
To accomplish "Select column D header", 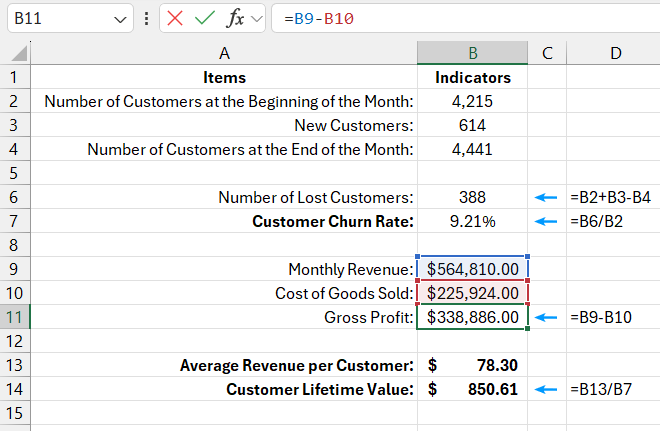I will [615, 53].
